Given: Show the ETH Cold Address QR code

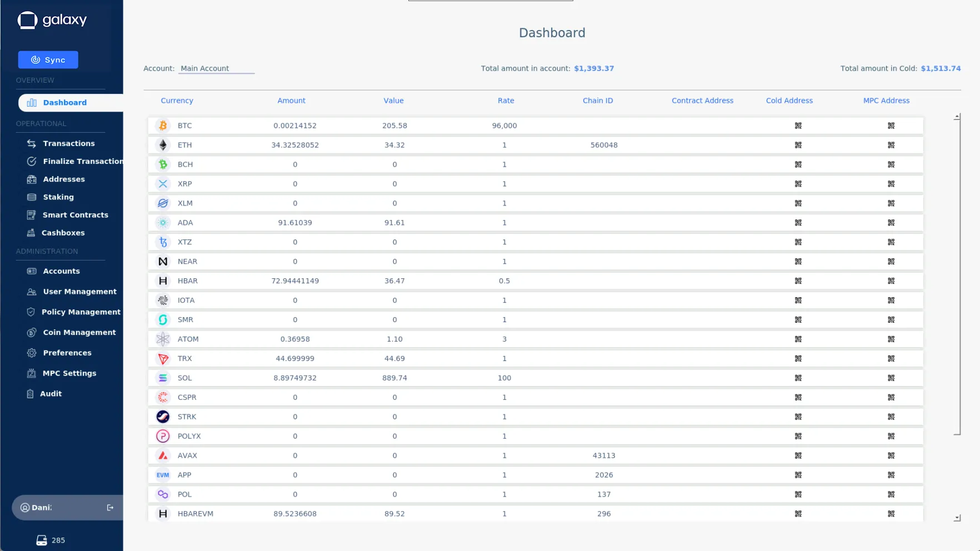Looking at the screenshot, I should pos(798,145).
